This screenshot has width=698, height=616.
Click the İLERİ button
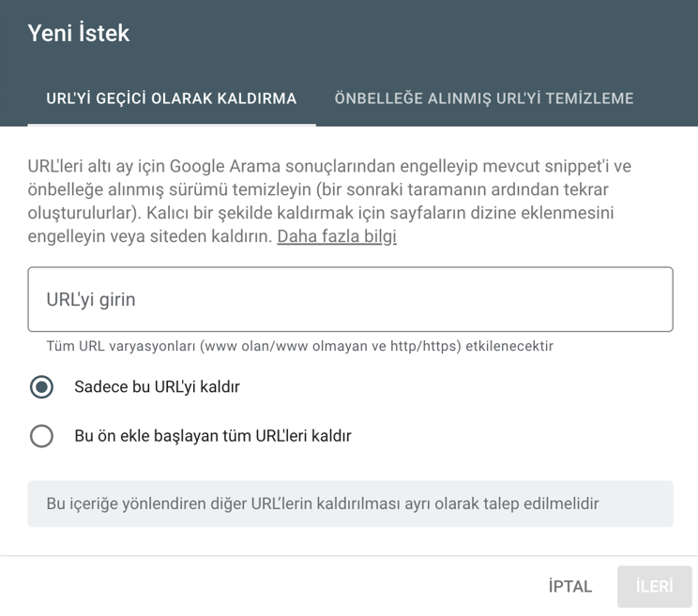tap(654, 587)
